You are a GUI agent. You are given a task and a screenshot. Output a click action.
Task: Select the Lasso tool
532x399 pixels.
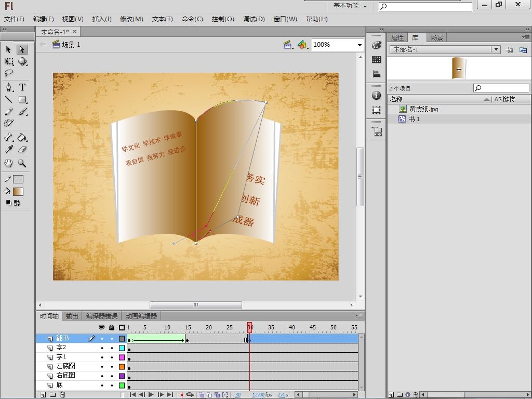pos(9,74)
